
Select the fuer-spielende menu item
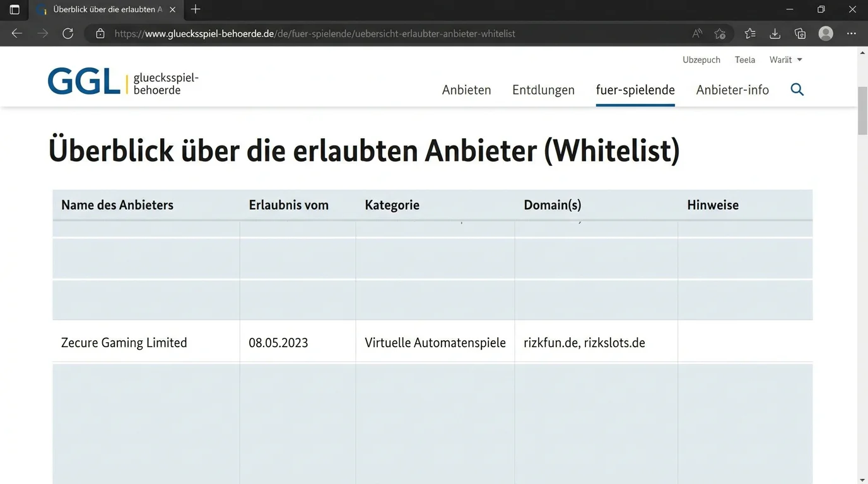coord(635,90)
